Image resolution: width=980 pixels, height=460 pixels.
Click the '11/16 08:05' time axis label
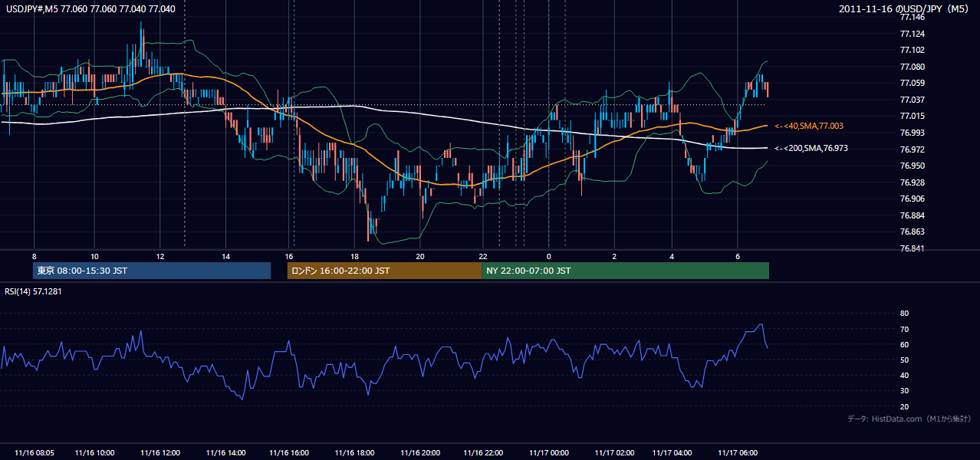pyautogui.click(x=34, y=453)
